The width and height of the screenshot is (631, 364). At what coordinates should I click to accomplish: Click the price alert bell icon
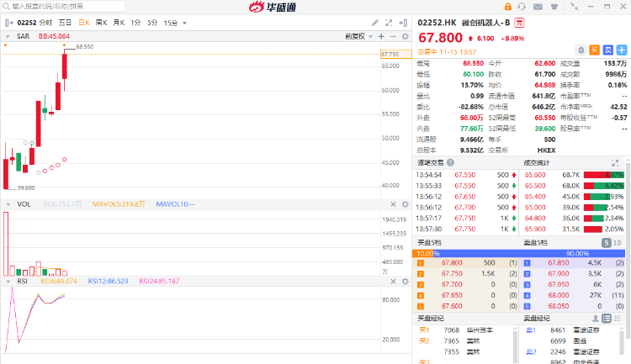[581, 50]
